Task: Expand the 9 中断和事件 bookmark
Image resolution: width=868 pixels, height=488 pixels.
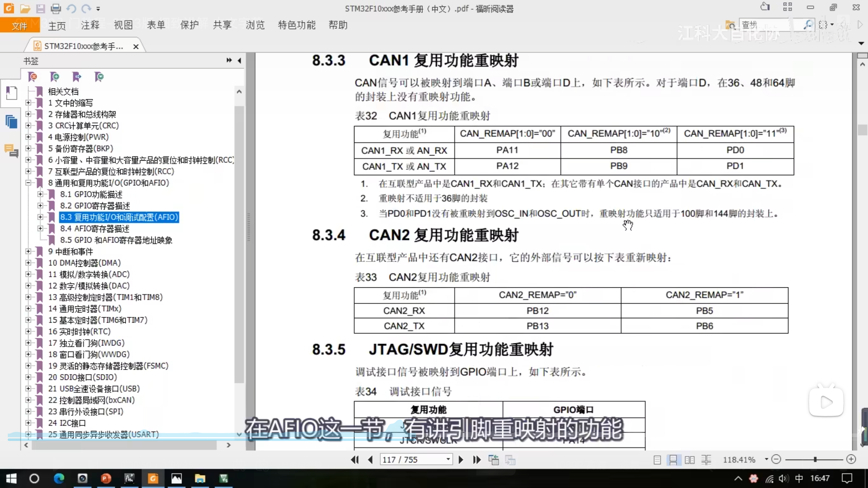Action: [28, 251]
